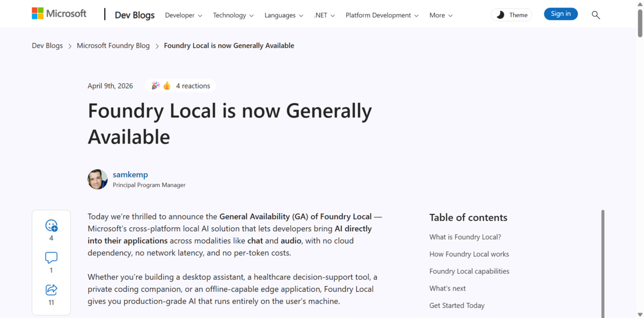This screenshot has width=644, height=318.
Task: Click Principal Program Manager text
Action: coord(149,185)
